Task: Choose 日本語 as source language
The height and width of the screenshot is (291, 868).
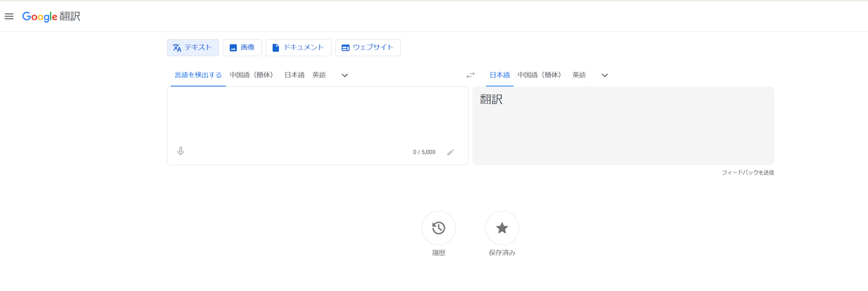Action: tap(294, 75)
